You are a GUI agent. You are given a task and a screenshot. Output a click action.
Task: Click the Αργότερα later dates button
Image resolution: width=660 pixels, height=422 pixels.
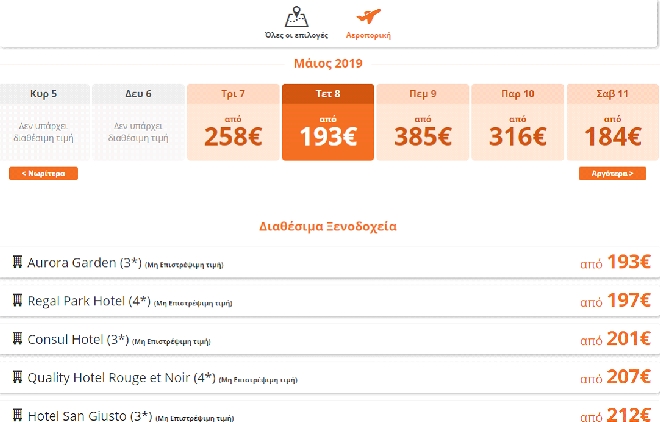click(x=606, y=173)
